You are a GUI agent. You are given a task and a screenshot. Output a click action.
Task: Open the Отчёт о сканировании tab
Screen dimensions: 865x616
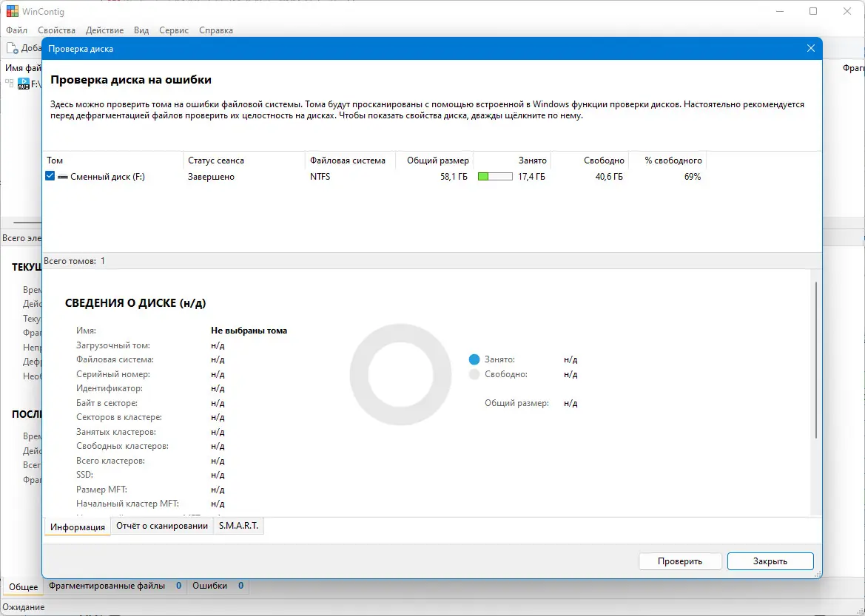(x=161, y=526)
